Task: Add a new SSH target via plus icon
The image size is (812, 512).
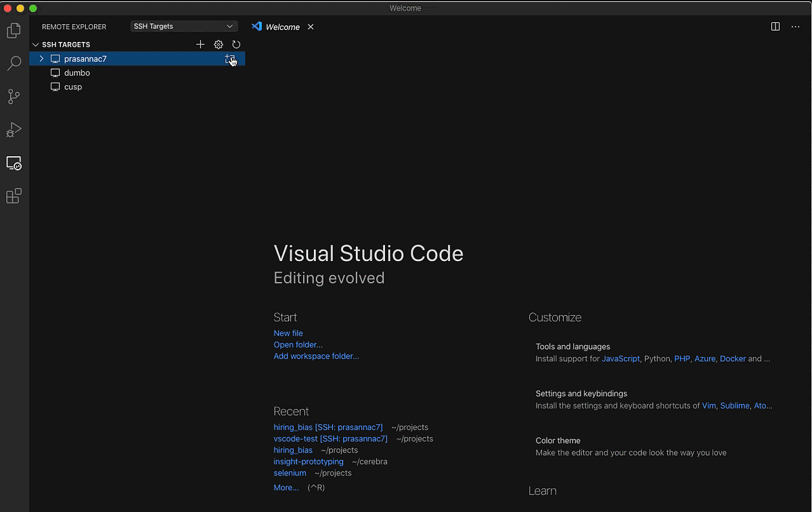Action: coord(200,44)
